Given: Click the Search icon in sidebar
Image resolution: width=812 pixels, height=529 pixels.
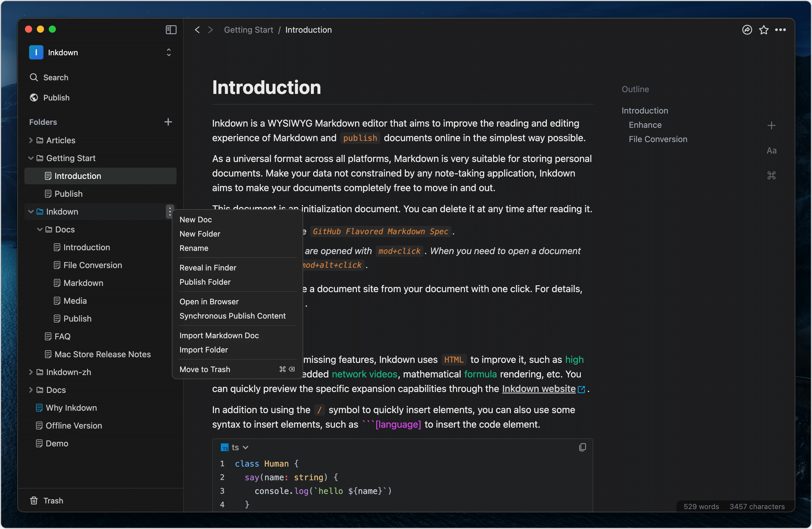Looking at the screenshot, I should pyautogui.click(x=34, y=78).
